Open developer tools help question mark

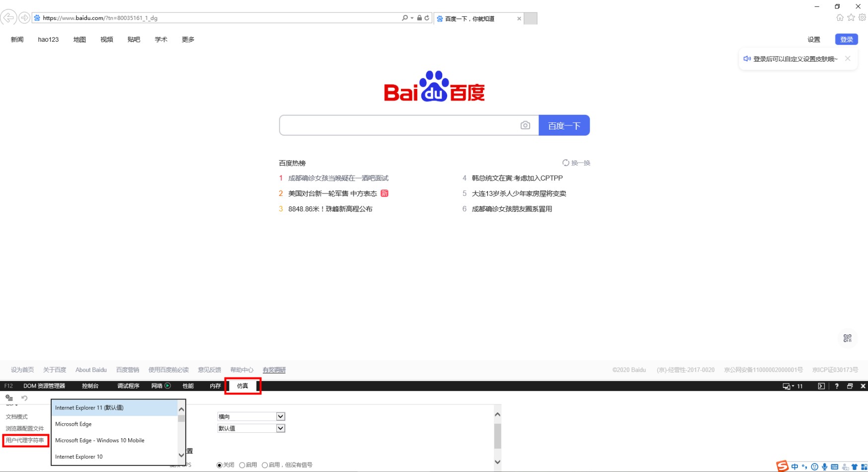click(837, 386)
